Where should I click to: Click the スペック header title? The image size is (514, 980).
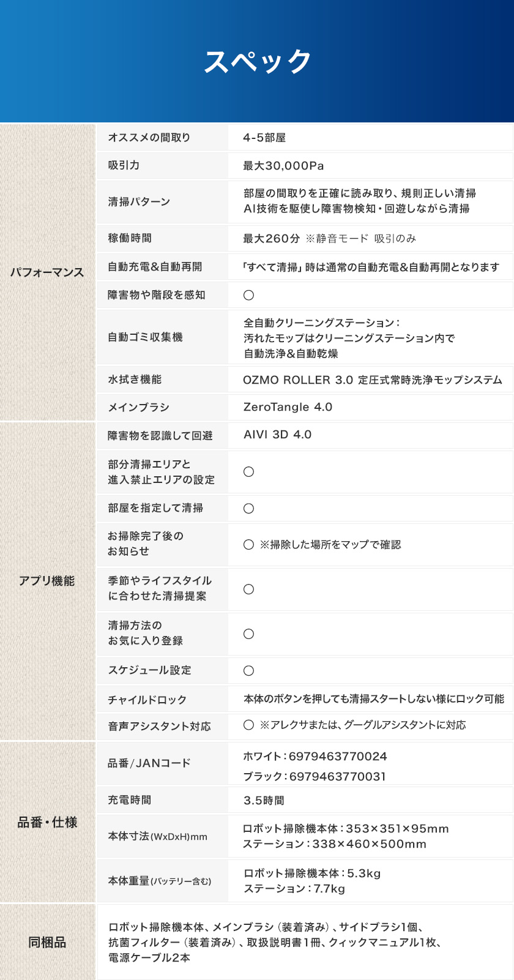(257, 62)
